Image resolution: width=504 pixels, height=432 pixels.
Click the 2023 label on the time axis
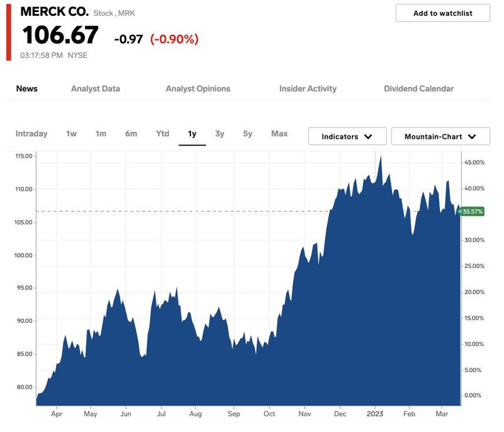pyautogui.click(x=375, y=414)
